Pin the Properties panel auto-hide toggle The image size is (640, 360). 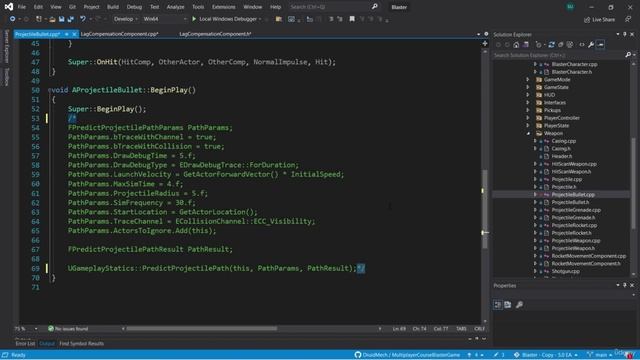pyautogui.click(x=624, y=285)
